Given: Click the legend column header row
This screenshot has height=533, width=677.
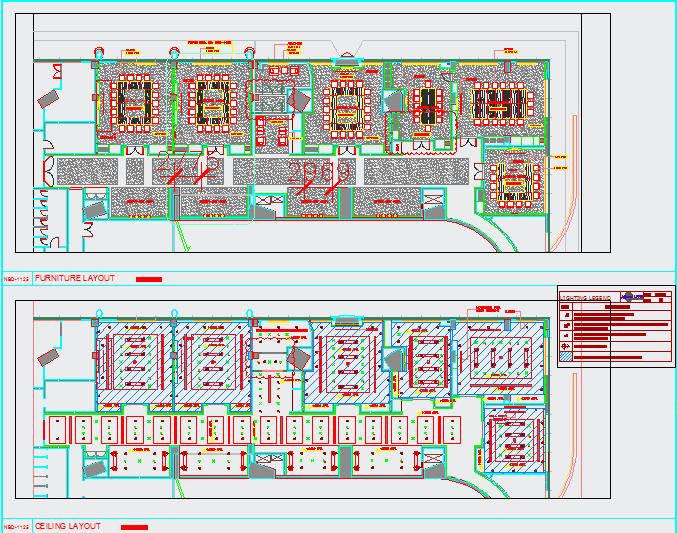Looking at the screenshot, I should click(x=615, y=307).
